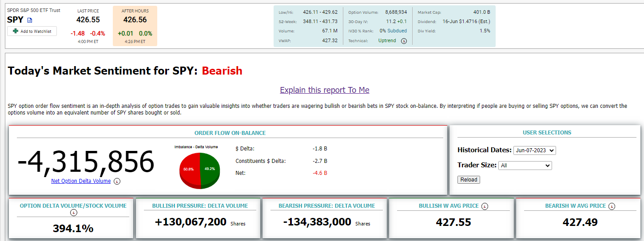Click the Dividend 16-Jun $1.4716 (Est.) value
The image size is (644, 241).
(x=466, y=21)
